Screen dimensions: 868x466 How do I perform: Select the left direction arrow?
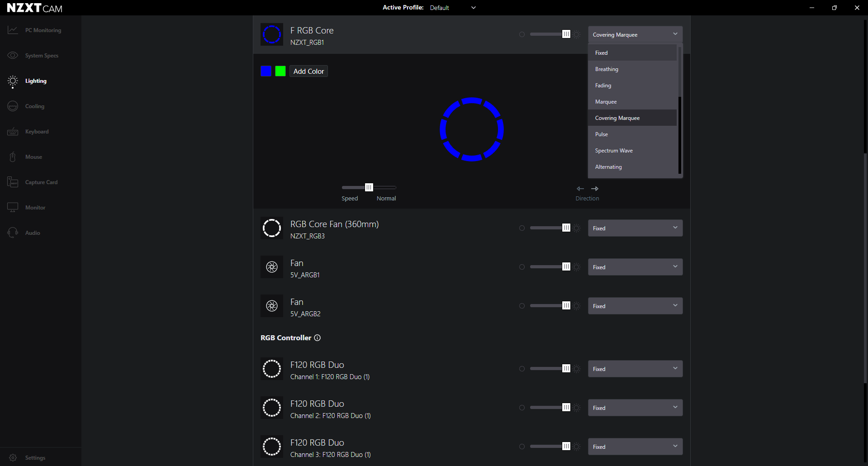580,189
